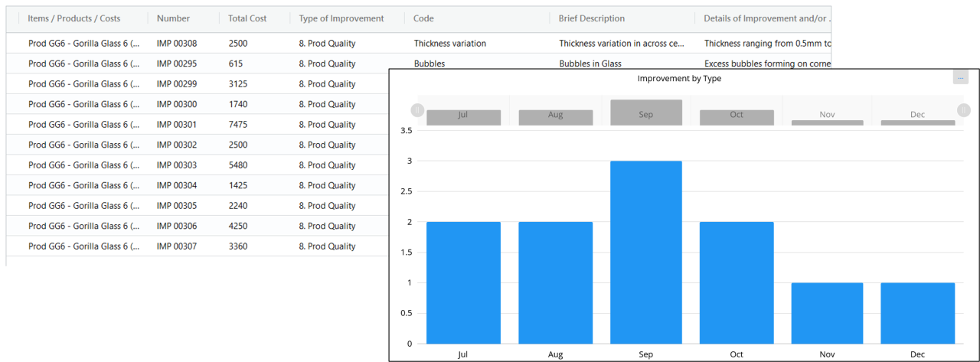Click total cost 7475 cell
The image size is (980, 362).
click(237, 125)
